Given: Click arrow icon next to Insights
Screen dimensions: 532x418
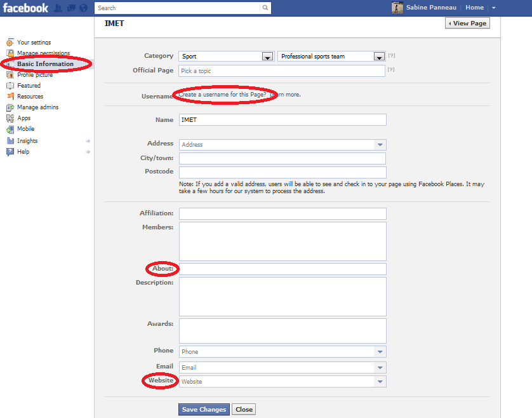Looking at the screenshot, I should tap(88, 141).
